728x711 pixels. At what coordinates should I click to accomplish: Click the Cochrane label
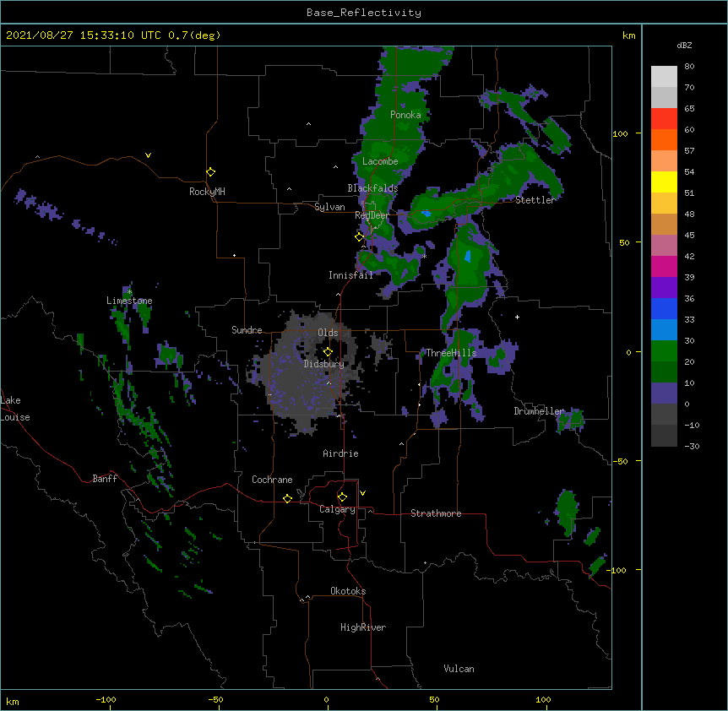pos(272,480)
